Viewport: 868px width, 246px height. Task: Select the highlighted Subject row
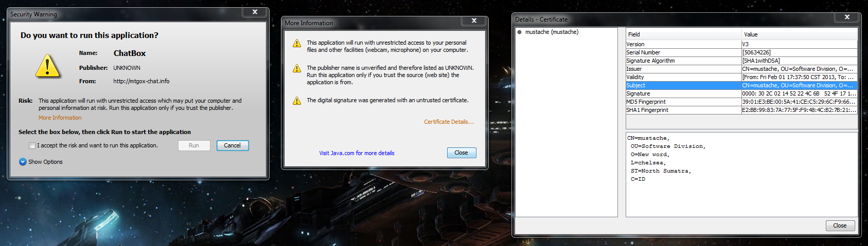coord(741,85)
